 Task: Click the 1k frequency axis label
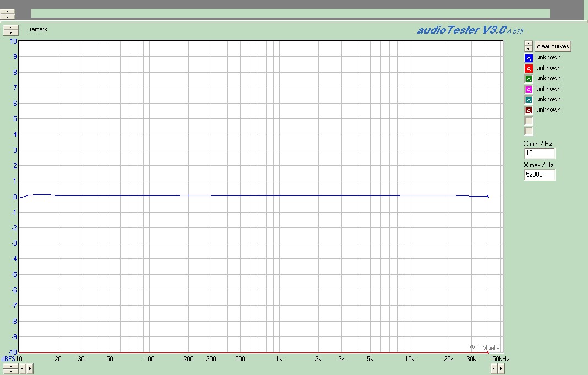click(x=279, y=359)
